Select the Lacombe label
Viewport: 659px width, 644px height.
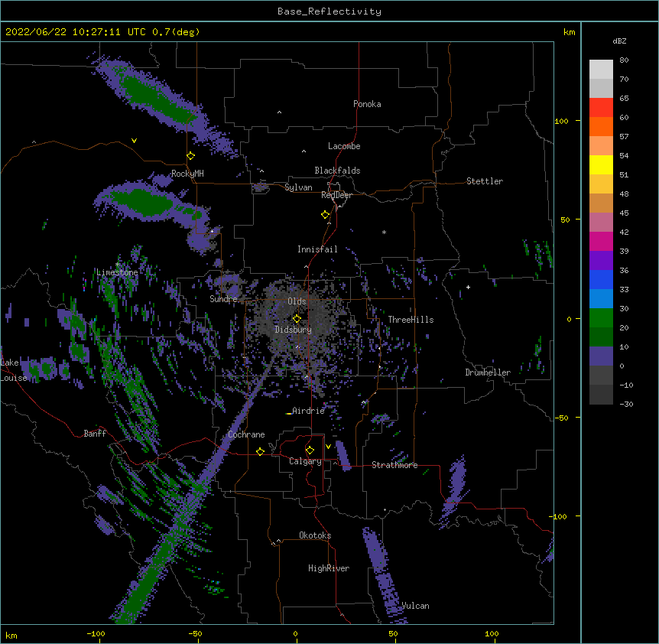coord(344,146)
